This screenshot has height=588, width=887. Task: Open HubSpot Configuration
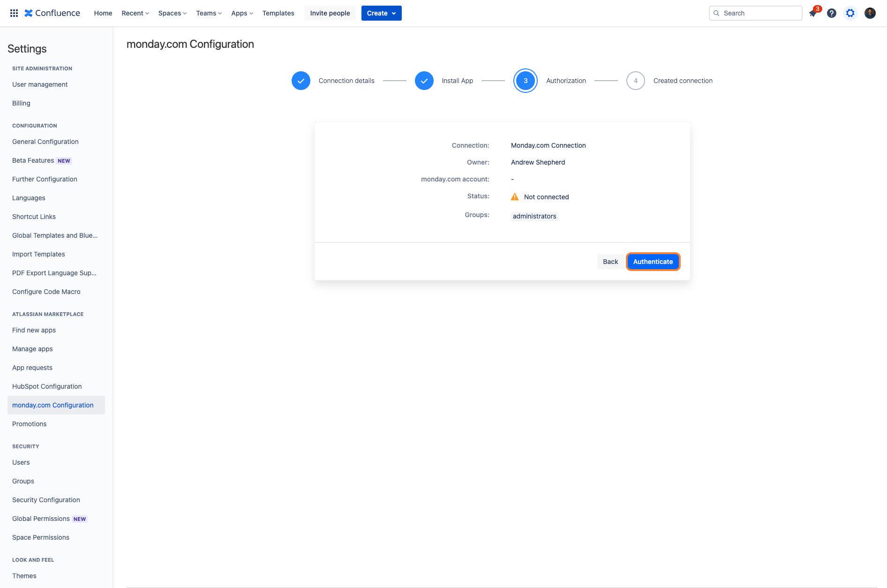pyautogui.click(x=56, y=386)
